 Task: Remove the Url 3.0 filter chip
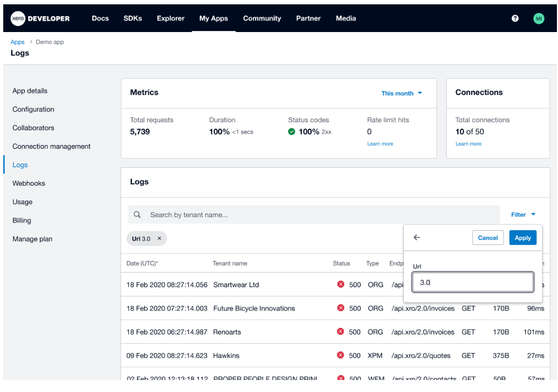(x=160, y=238)
